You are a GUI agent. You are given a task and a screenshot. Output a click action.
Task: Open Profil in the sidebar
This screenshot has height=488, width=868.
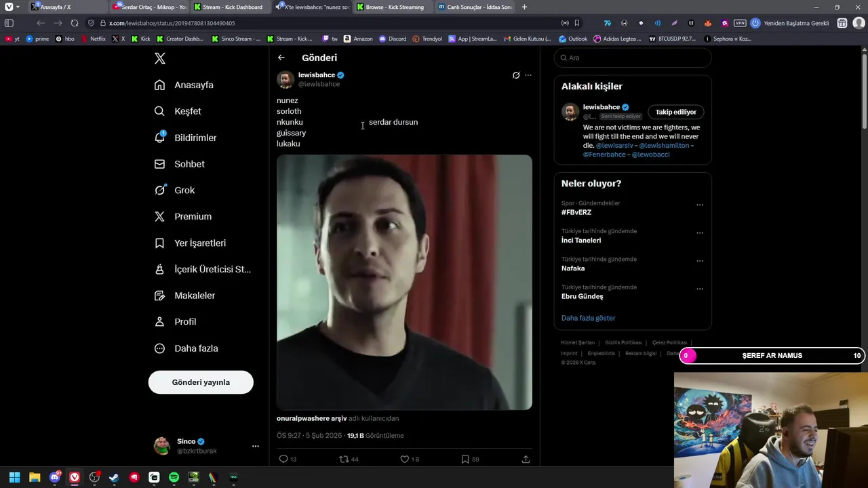coord(175,322)
